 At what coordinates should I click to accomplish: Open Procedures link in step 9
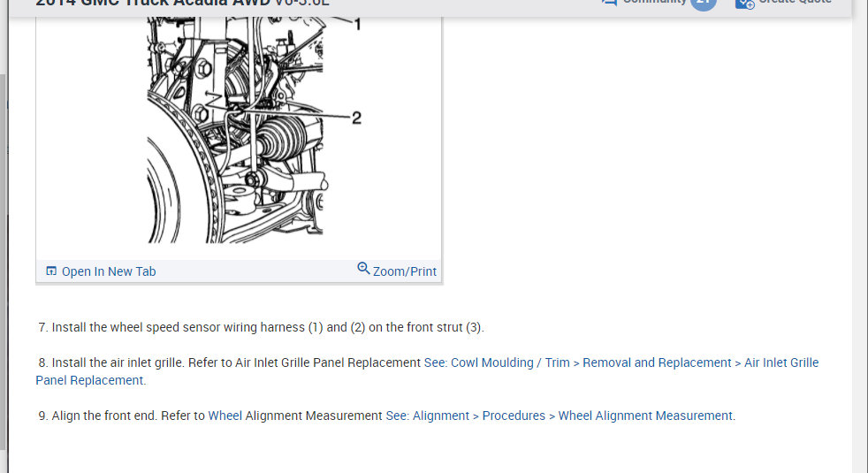[514, 416]
